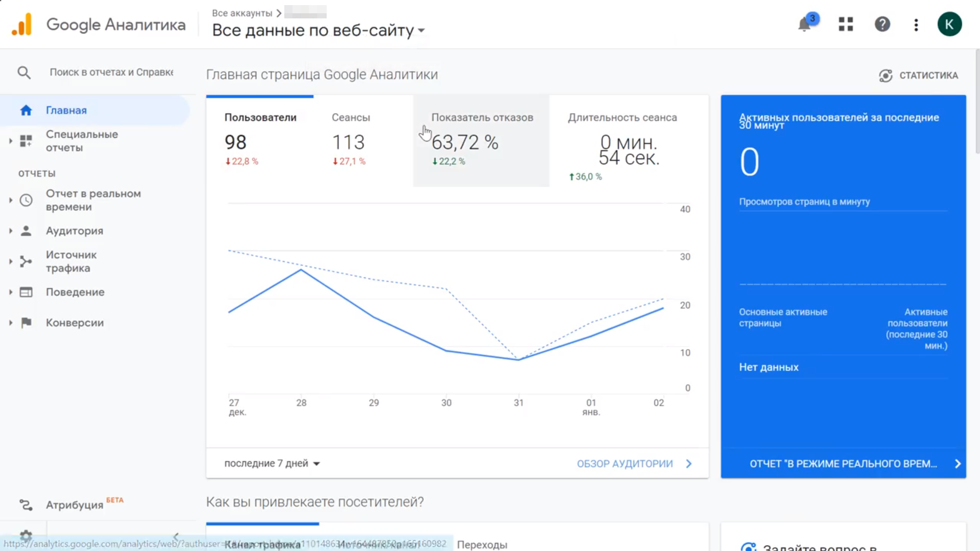The image size is (980, 551).
Task: Click the page vertical scrollbar
Action: [x=977, y=102]
